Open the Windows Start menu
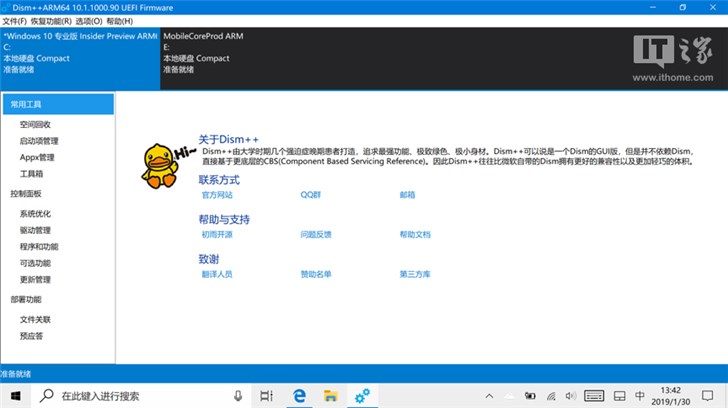The height and width of the screenshot is (408, 728). pos(15,396)
